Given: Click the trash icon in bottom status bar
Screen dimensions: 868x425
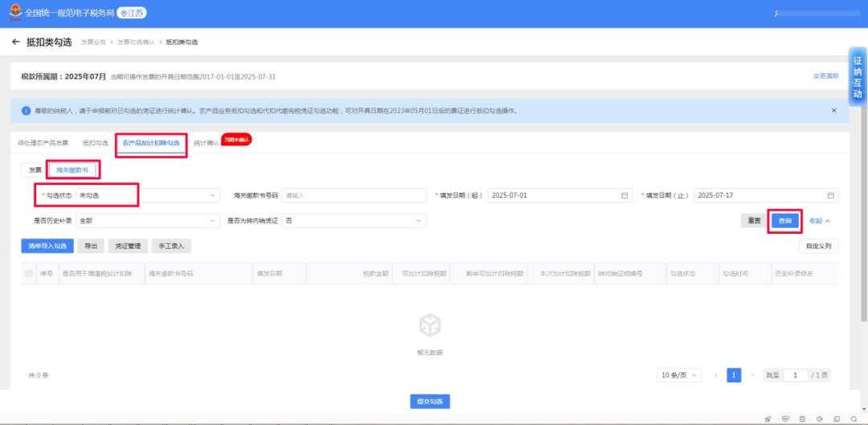Looking at the screenshot, I should pyautogui.click(x=802, y=419).
